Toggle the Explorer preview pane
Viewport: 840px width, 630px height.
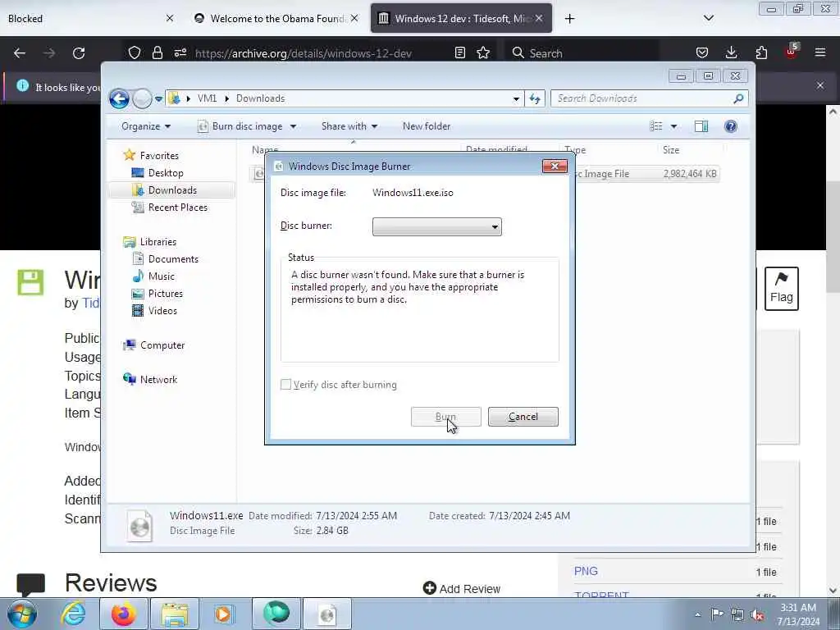[701, 126]
